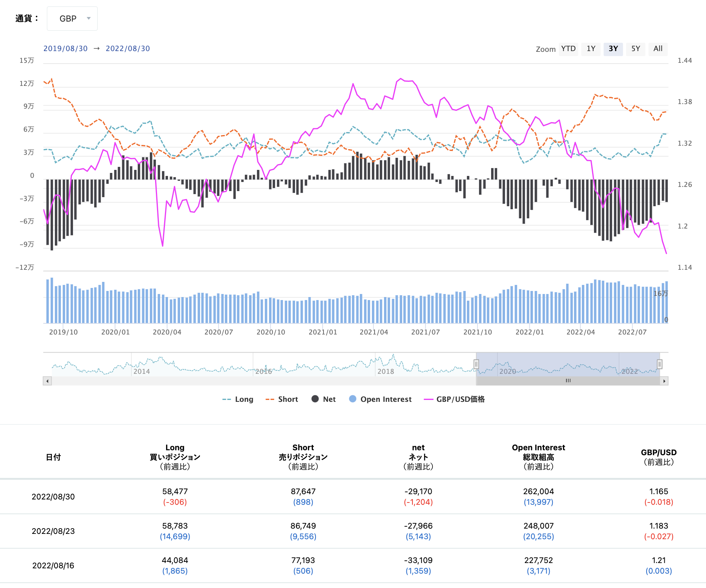The image size is (706, 588).
Task: Toggle the Short series legend
Action: tap(282, 399)
